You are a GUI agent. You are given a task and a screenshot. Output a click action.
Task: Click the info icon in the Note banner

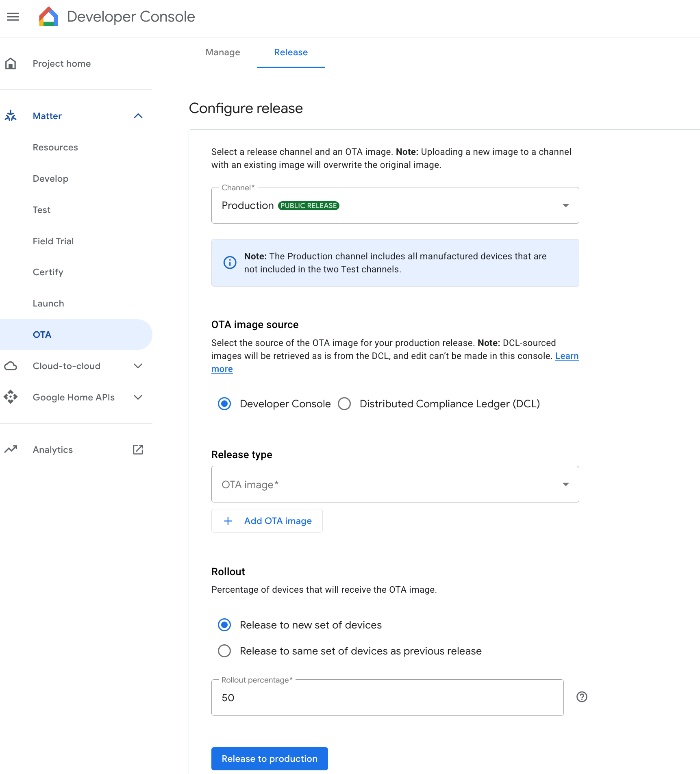coord(230,263)
